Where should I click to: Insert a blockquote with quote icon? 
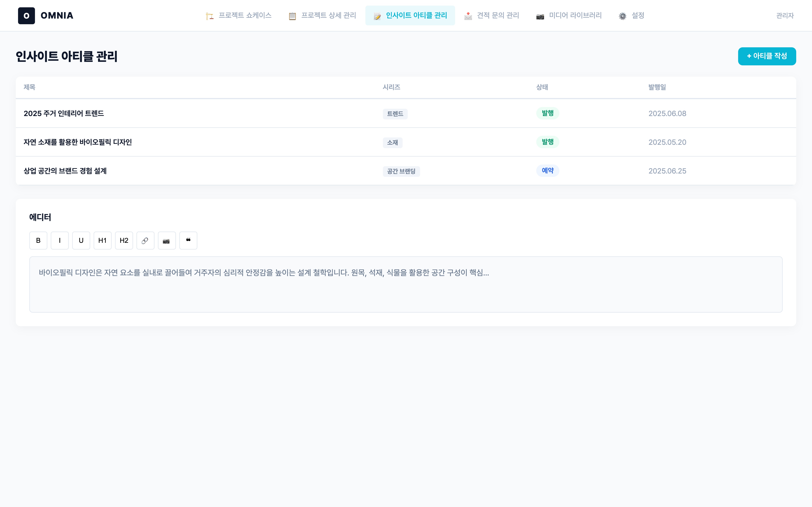tap(188, 240)
